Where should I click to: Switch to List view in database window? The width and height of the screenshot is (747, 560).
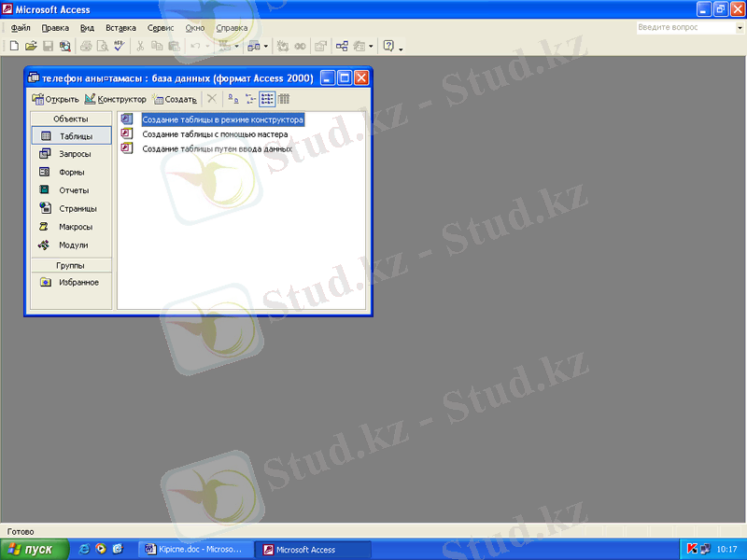pos(267,99)
